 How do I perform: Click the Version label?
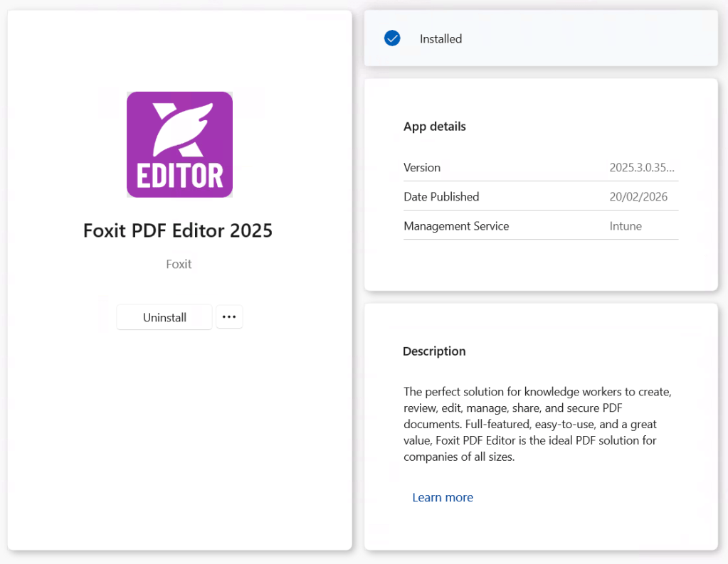pyautogui.click(x=422, y=168)
